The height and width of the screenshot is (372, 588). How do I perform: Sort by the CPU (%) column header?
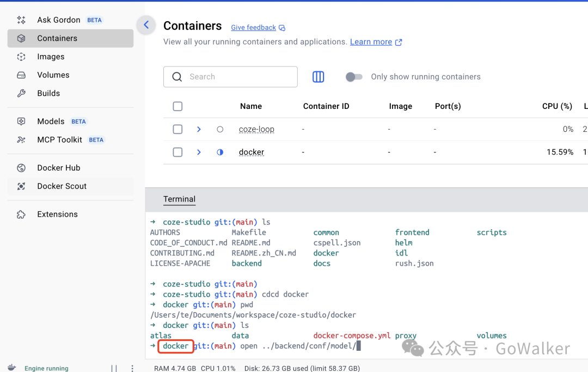[x=558, y=107]
